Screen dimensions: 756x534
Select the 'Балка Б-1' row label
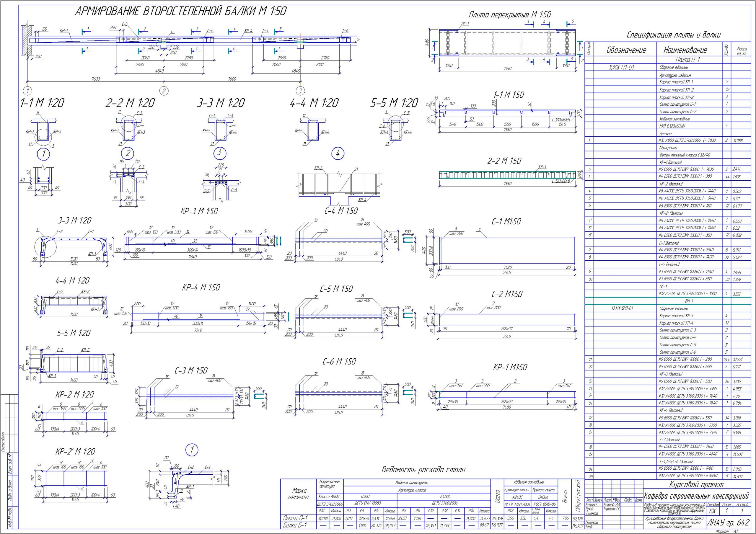[x=295, y=526]
